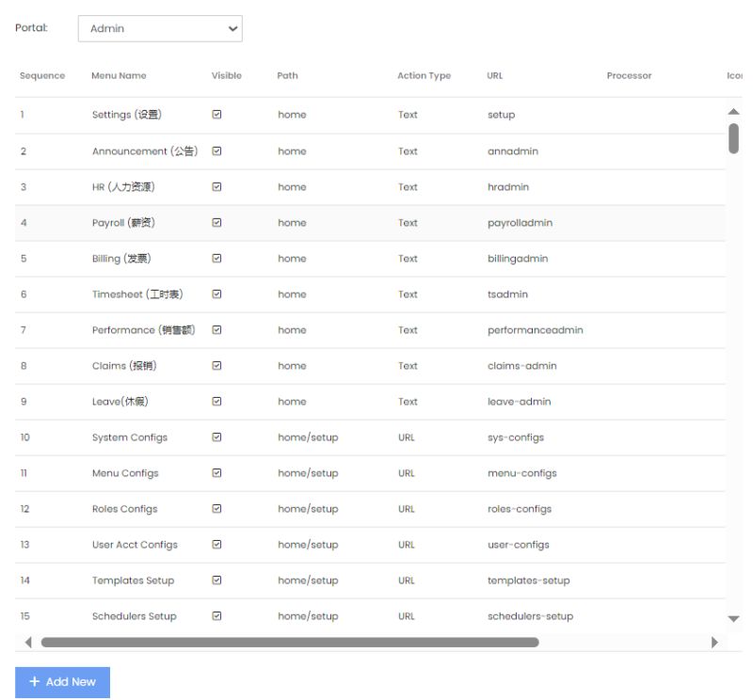This screenshot has height=700, width=753.
Task: Toggle visibility for Leave(休假)
Action: point(218,401)
